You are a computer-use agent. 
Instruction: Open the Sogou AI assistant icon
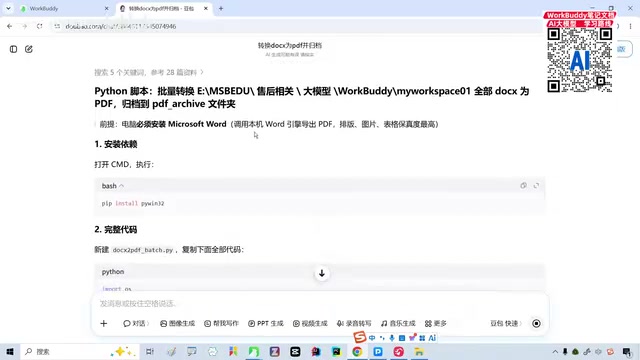pos(432,338)
